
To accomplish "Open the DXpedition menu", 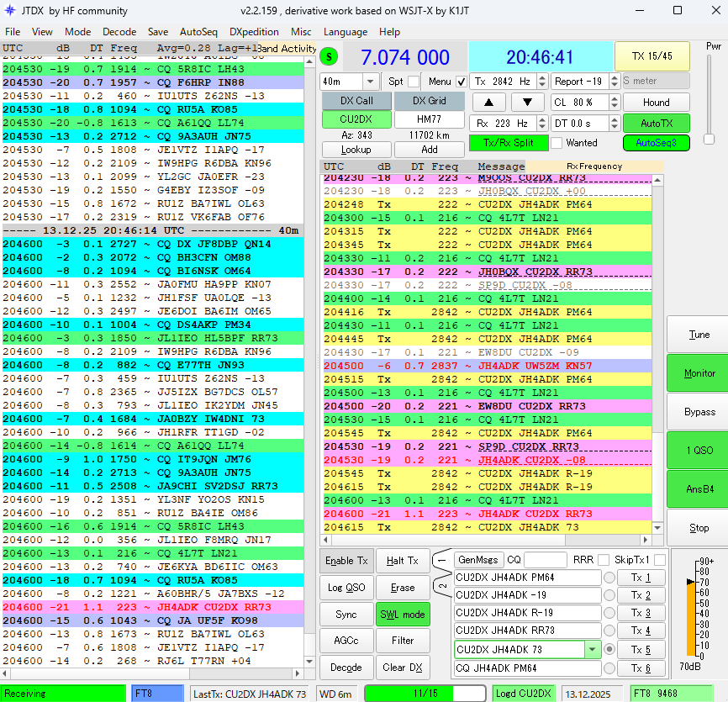I will click(256, 32).
